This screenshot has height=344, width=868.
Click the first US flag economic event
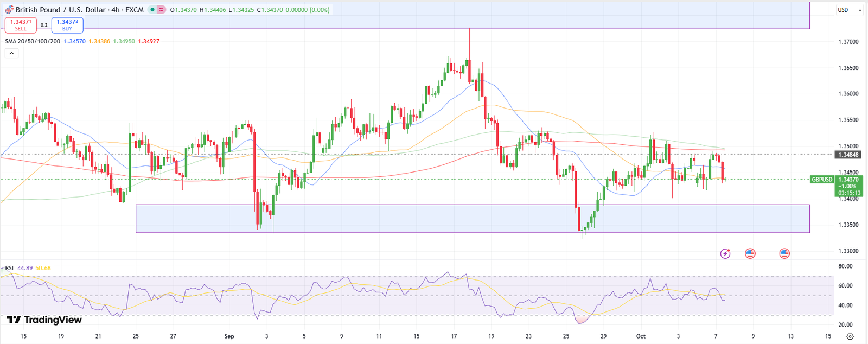[x=750, y=253]
